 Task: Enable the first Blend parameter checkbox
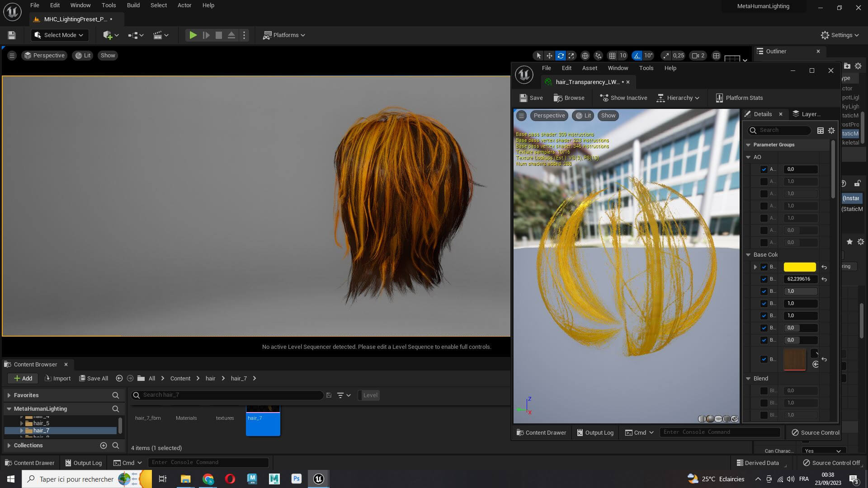[764, 391]
